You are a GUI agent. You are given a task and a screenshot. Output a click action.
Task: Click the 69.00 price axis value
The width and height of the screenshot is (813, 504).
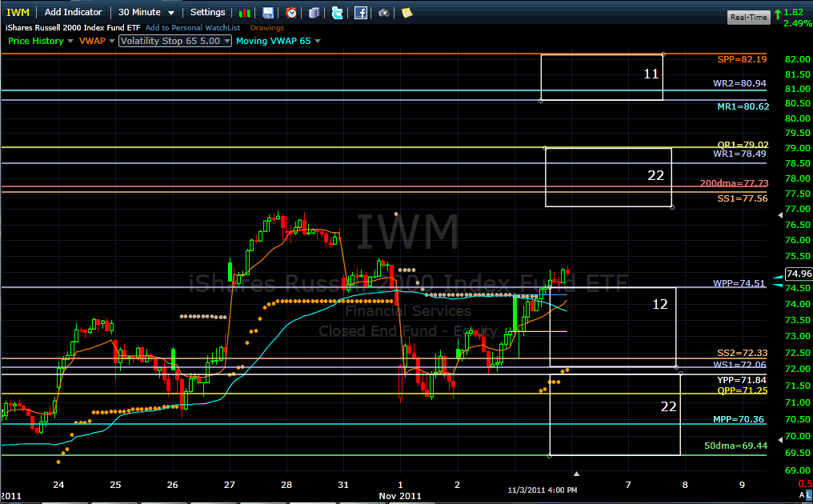coord(798,470)
